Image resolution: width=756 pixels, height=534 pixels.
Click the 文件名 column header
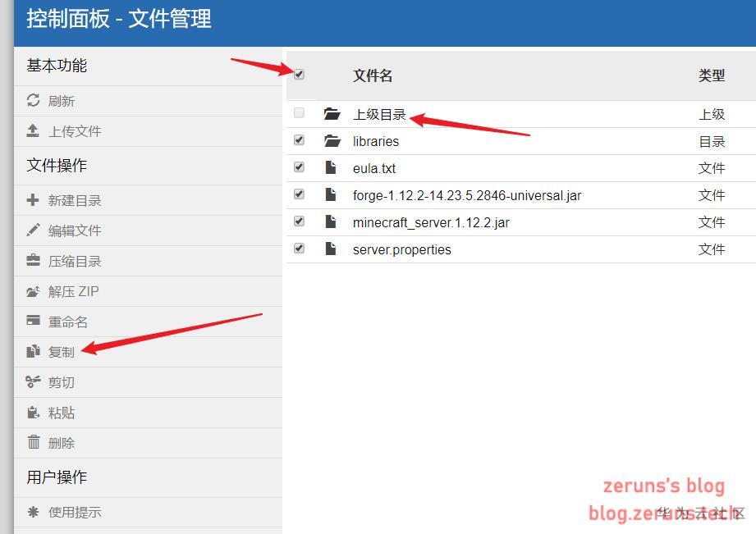coord(373,75)
